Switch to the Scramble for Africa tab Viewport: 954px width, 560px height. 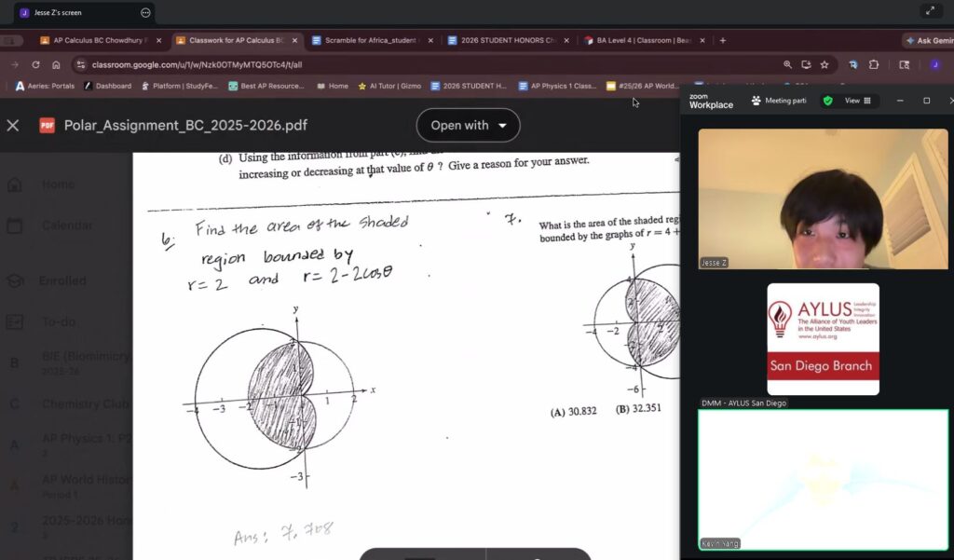372,40
